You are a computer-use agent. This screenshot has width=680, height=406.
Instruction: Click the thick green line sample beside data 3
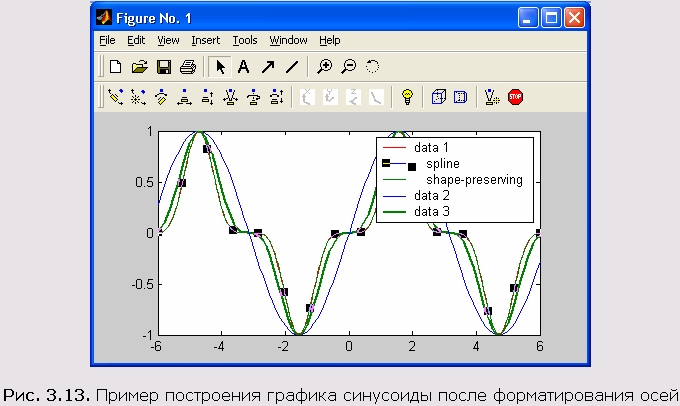pos(394,212)
